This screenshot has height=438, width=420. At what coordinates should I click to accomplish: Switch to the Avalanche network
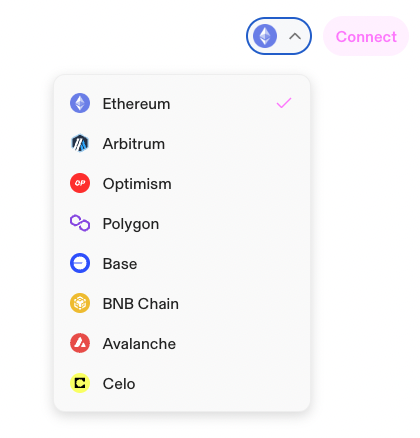[x=182, y=343]
